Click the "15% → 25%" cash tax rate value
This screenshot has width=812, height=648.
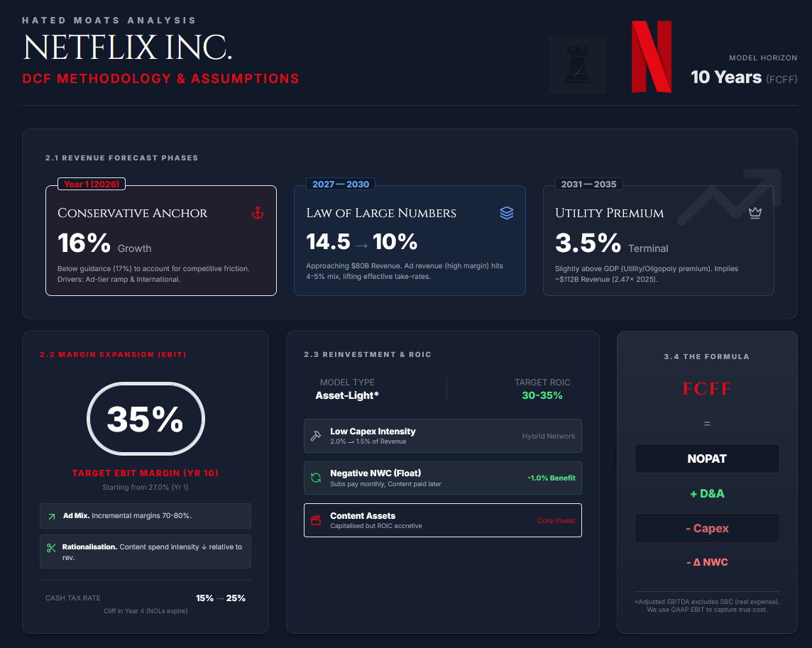(221, 598)
